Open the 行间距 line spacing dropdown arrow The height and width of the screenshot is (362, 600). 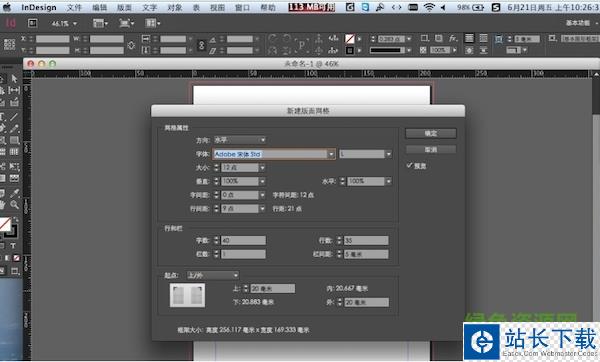coord(262,209)
